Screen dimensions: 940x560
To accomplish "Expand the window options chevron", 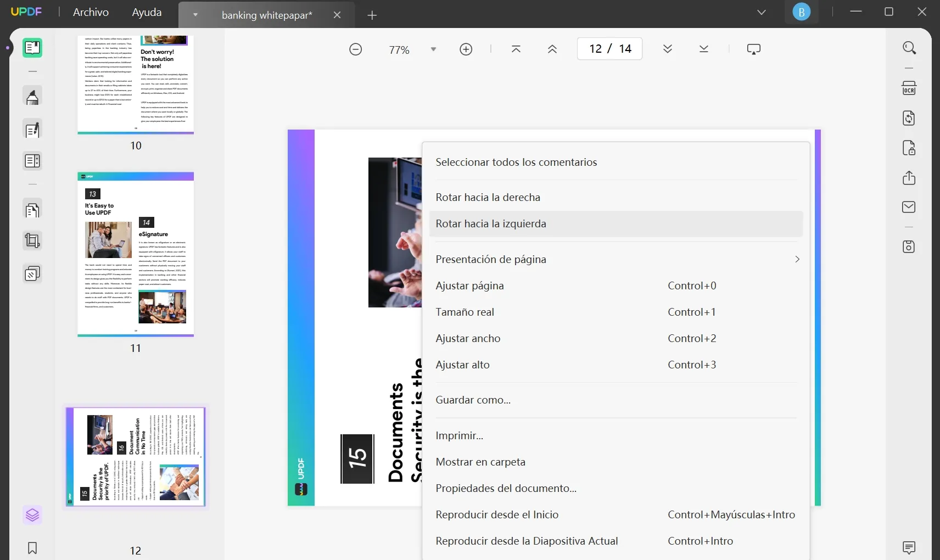I will (x=762, y=12).
